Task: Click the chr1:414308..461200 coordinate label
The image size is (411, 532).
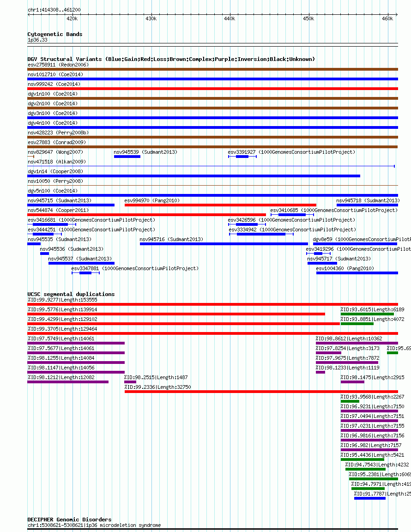Action: click(x=54, y=10)
